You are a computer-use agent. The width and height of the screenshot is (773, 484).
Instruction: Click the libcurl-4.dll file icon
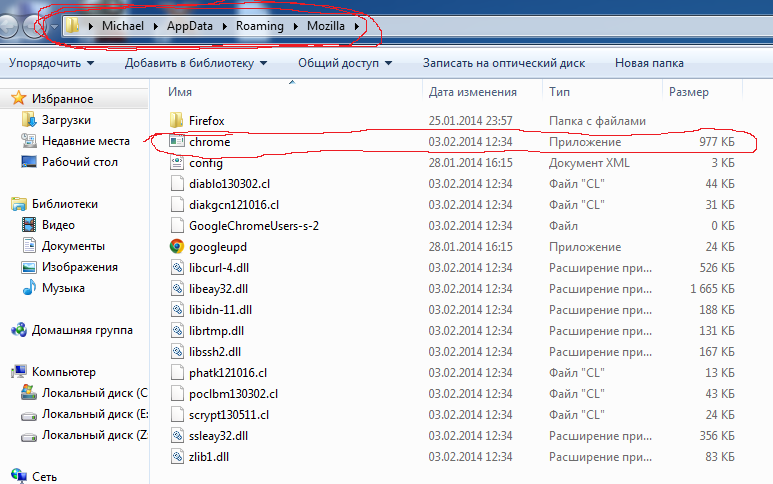coord(177,268)
